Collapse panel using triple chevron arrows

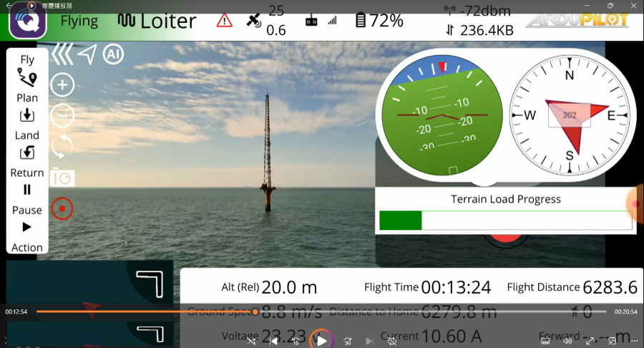point(62,54)
